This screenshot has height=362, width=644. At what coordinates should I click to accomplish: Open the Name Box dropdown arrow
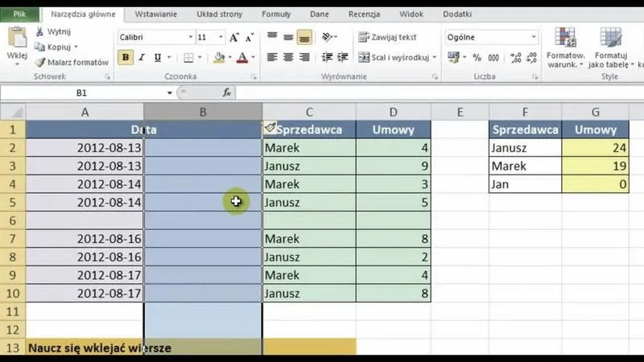point(169,93)
